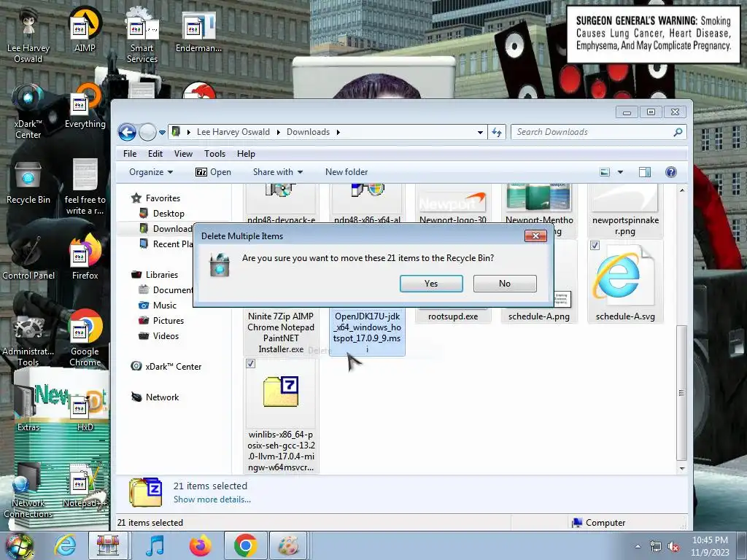Uncheck the schedule-A.svg checkbox

595,245
